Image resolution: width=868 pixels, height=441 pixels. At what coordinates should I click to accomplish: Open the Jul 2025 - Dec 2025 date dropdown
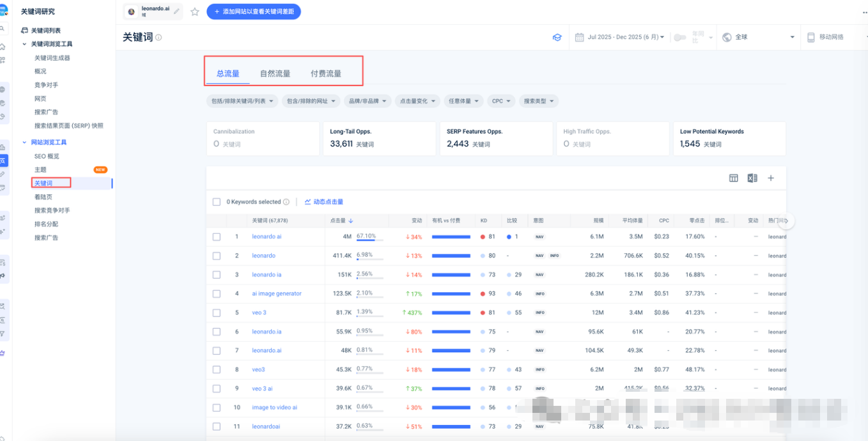coord(619,37)
